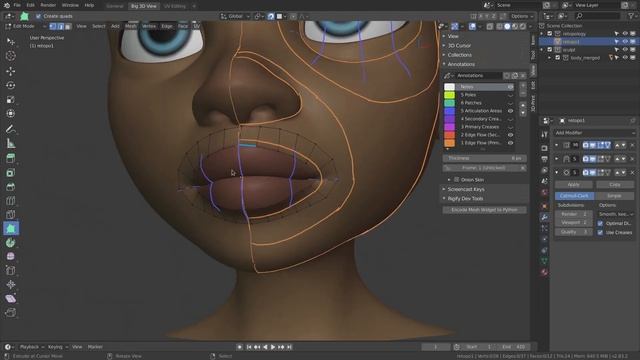Toggle the Optimal Display checkbox
Viewport: 640px width, 360px height.
tap(600, 224)
